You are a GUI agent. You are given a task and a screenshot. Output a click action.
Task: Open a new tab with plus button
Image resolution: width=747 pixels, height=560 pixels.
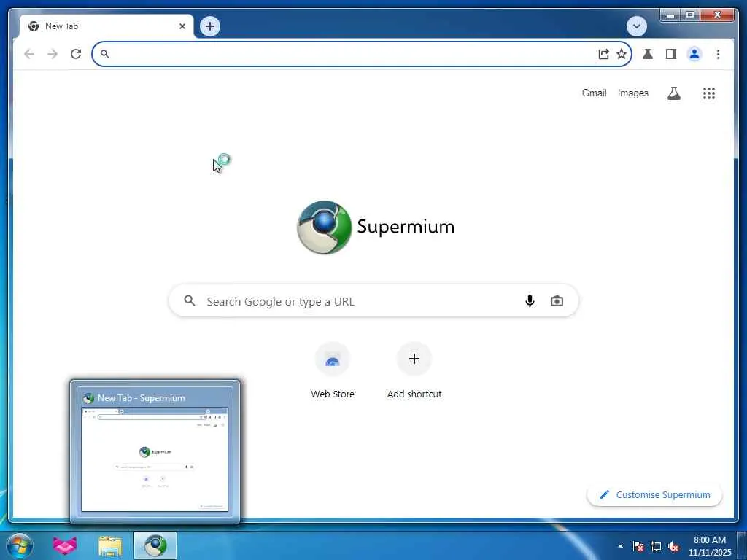pos(210,26)
